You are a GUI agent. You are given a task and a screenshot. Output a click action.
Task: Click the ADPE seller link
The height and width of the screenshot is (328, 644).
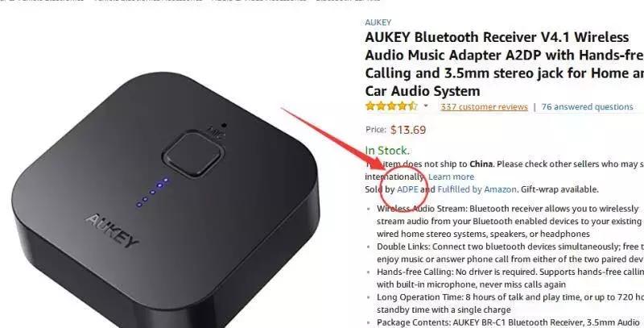pyautogui.click(x=407, y=189)
